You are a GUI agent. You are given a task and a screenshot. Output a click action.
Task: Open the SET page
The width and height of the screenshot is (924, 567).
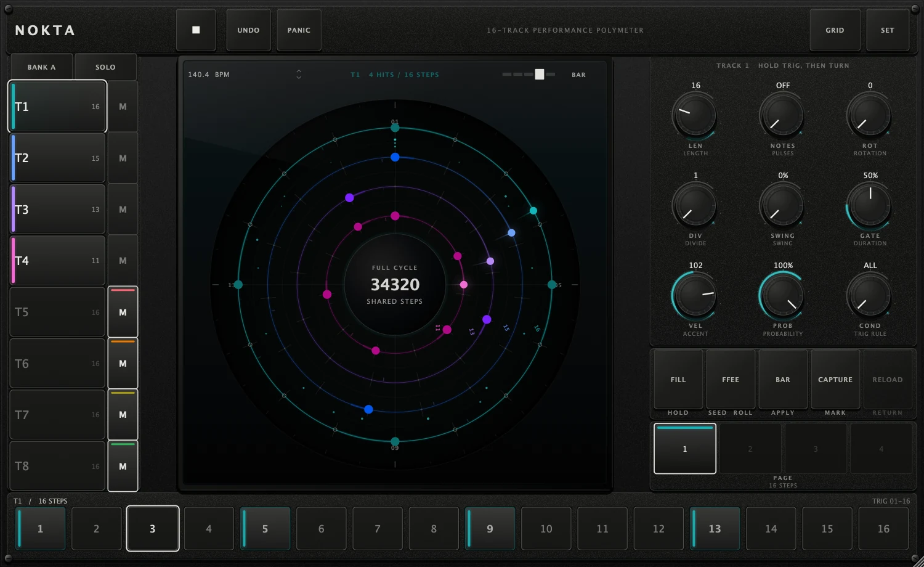coord(887,30)
